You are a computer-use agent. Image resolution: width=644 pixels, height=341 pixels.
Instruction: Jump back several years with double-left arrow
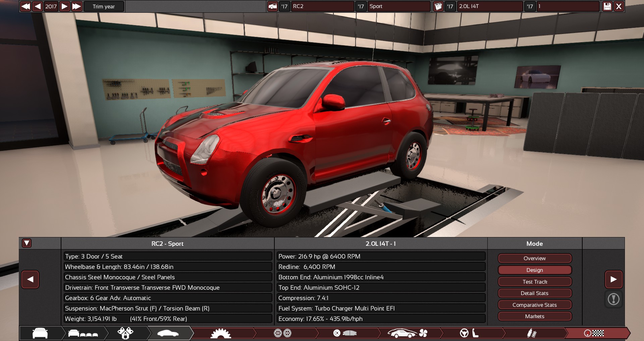click(26, 6)
